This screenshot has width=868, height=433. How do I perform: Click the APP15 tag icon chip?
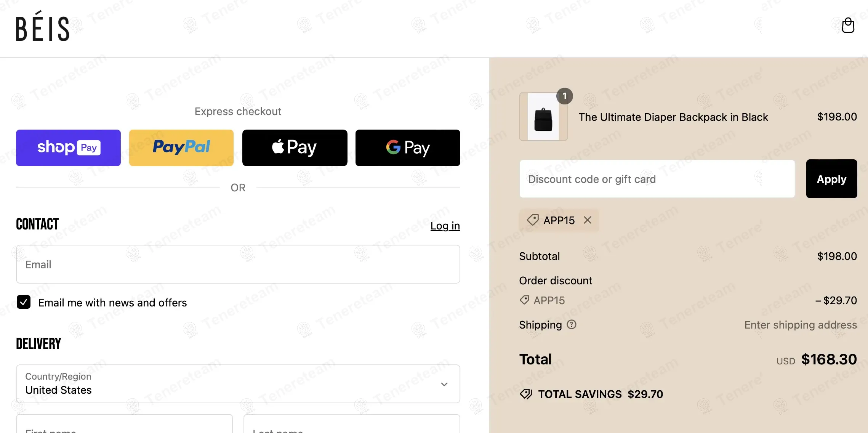532,220
